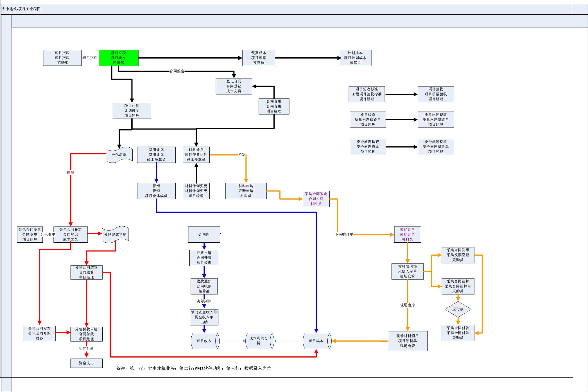588x392 pixels.
Task: Click the 计划成本 项目计划成本 box
Action: pyautogui.click(x=355, y=58)
